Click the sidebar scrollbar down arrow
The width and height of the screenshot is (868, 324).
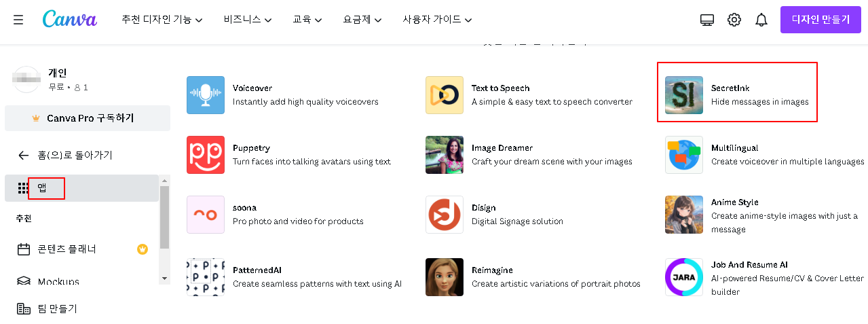[x=164, y=278]
